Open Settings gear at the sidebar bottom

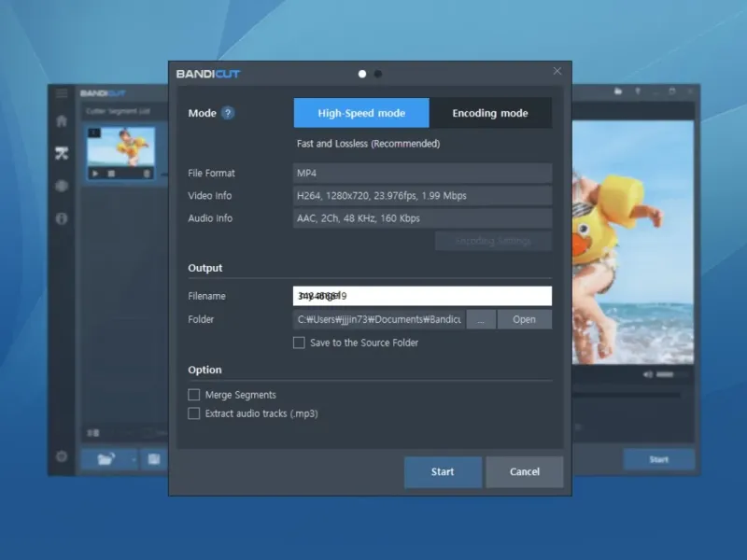click(62, 456)
